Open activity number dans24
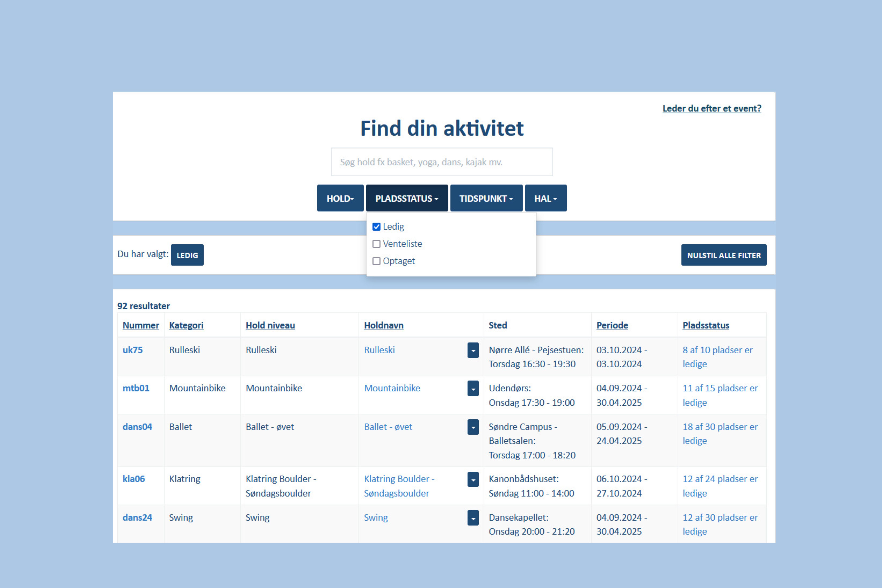 point(137,517)
